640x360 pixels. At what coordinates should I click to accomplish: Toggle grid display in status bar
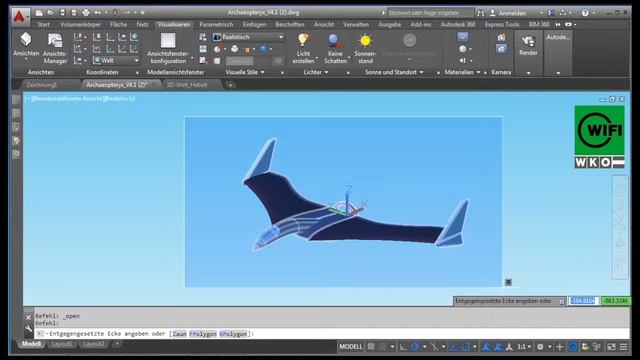(x=371, y=347)
